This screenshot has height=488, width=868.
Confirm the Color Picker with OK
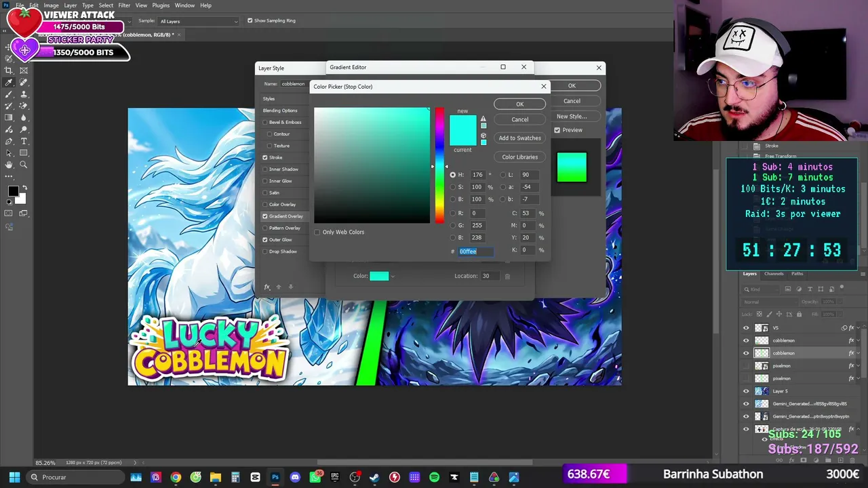click(x=519, y=104)
